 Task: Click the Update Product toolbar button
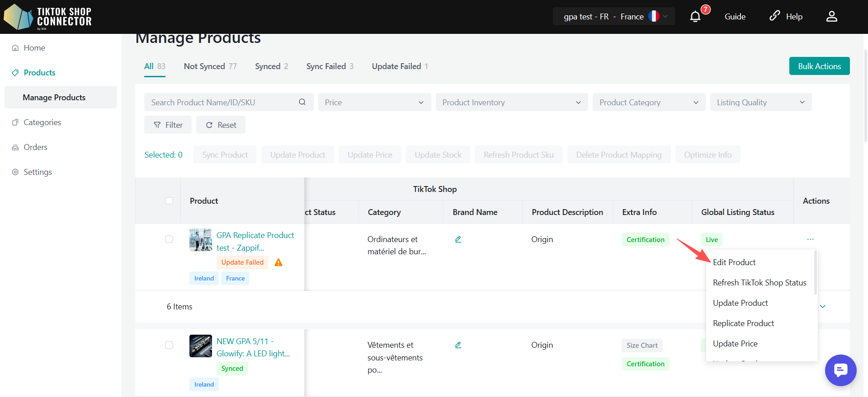coord(297,154)
